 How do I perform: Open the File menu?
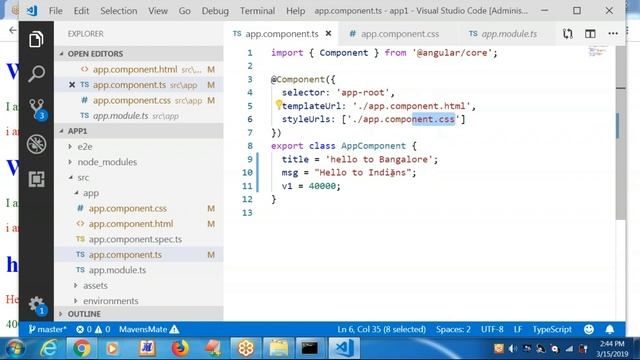coord(56,11)
